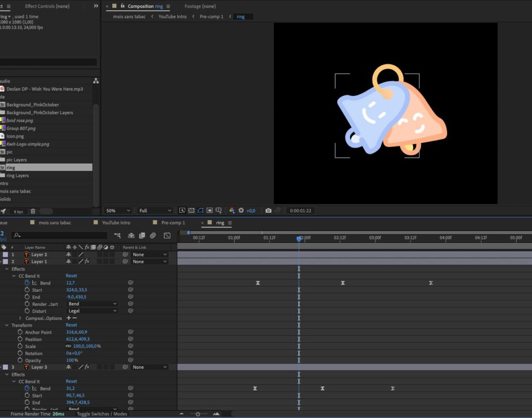Click the timeline zoom slider at bottom

198,414
